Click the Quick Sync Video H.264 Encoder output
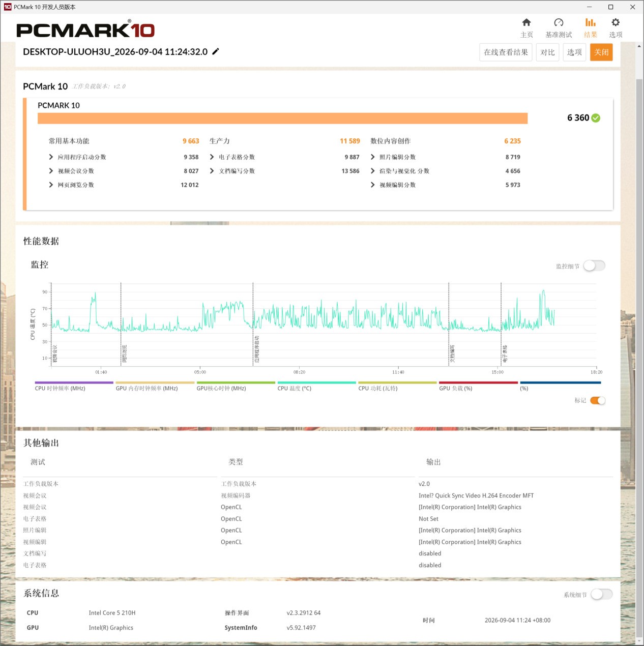The image size is (644, 646). click(x=476, y=495)
